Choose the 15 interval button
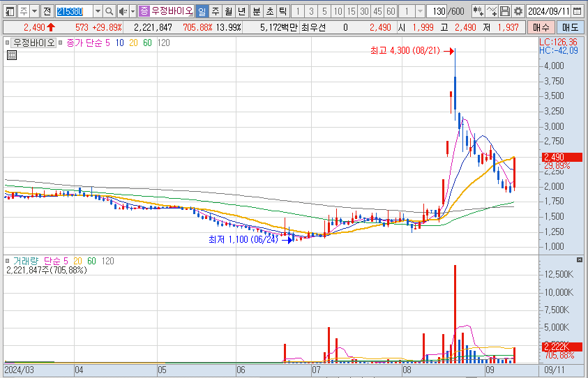This screenshot has height=378, width=588. [351, 12]
